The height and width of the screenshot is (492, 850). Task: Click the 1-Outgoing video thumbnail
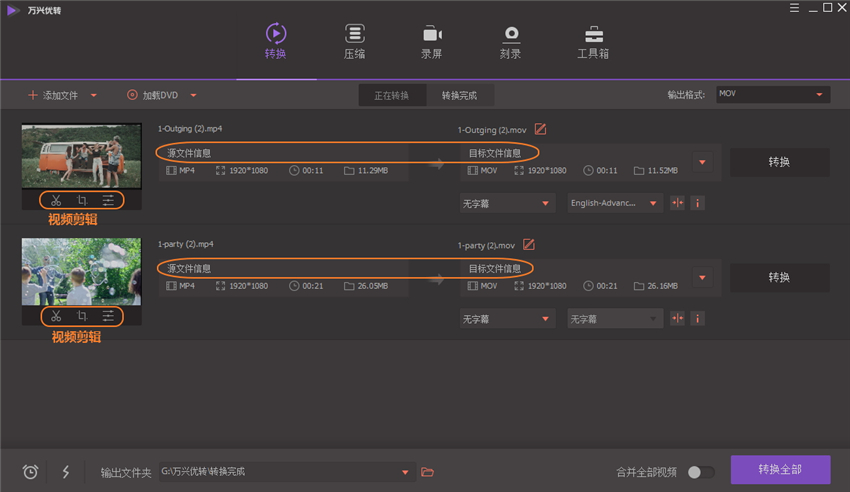pyautogui.click(x=81, y=156)
